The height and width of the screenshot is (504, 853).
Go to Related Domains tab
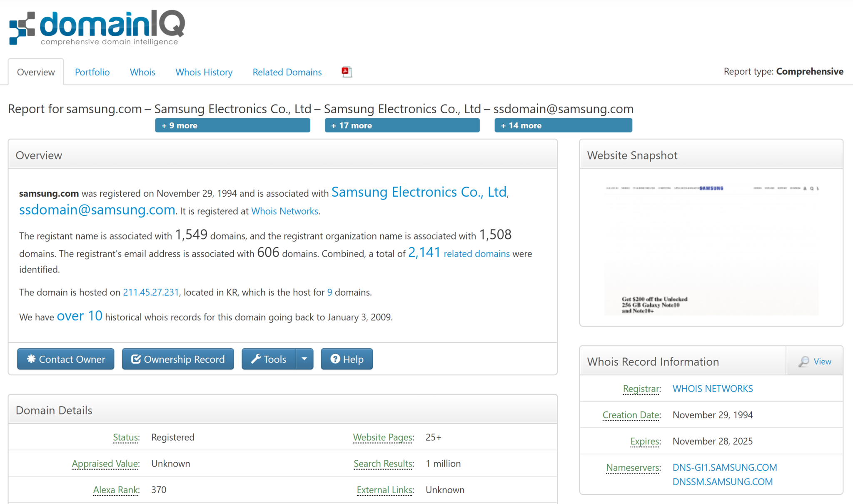tap(287, 72)
